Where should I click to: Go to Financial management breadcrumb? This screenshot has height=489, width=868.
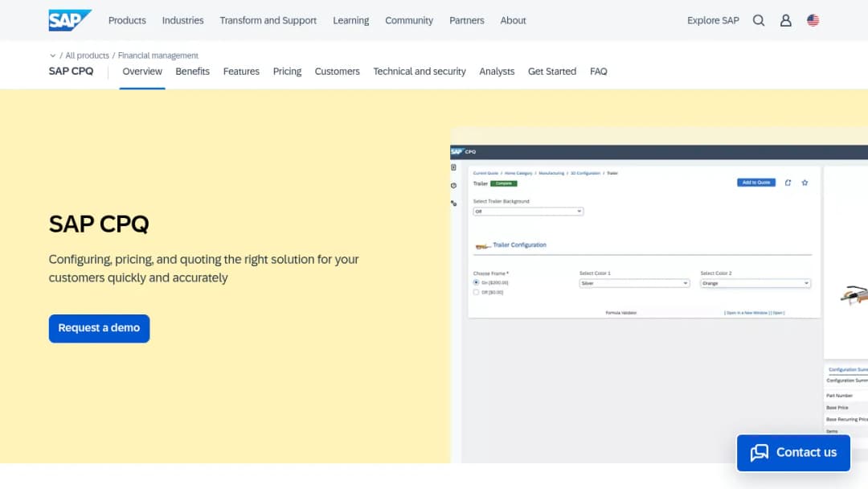click(158, 55)
